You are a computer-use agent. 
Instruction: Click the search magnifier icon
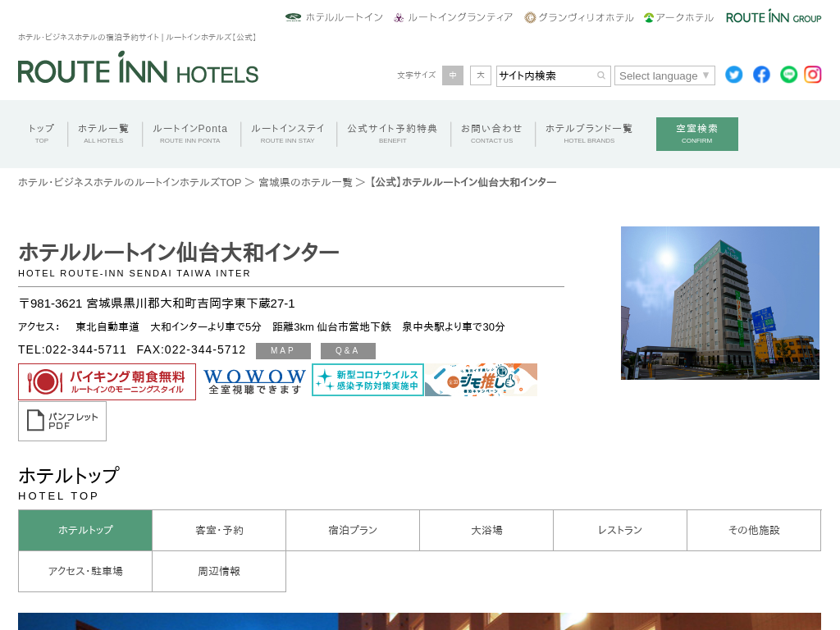click(x=601, y=75)
